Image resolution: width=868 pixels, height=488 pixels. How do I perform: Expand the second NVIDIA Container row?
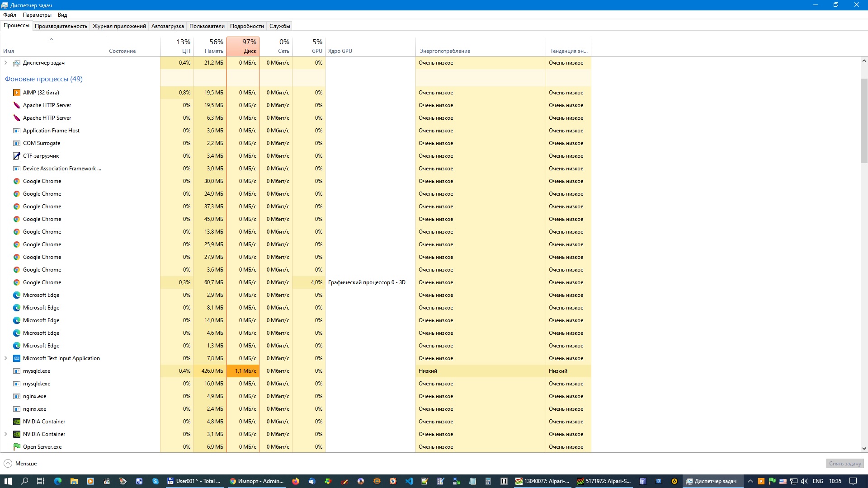point(5,434)
